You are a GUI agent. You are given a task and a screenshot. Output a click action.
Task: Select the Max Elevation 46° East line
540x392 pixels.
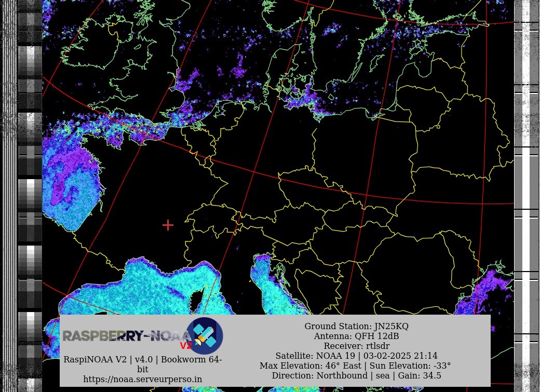point(356,366)
